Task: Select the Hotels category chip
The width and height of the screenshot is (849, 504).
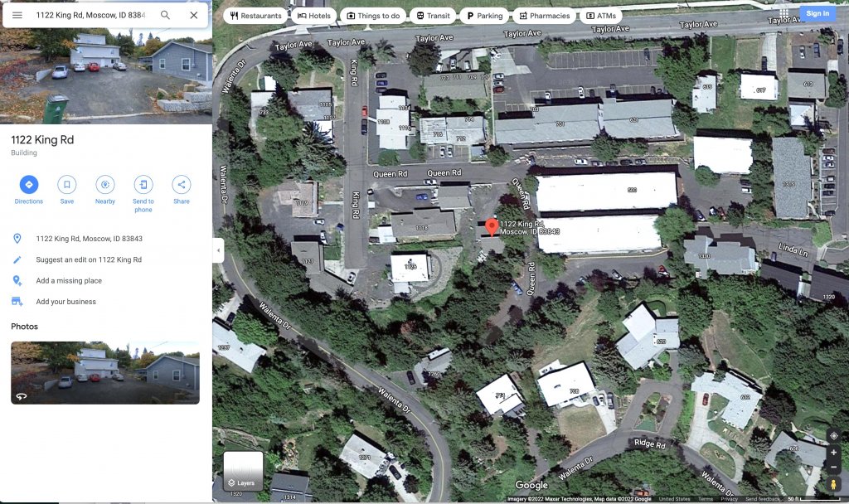Action: pyautogui.click(x=314, y=16)
